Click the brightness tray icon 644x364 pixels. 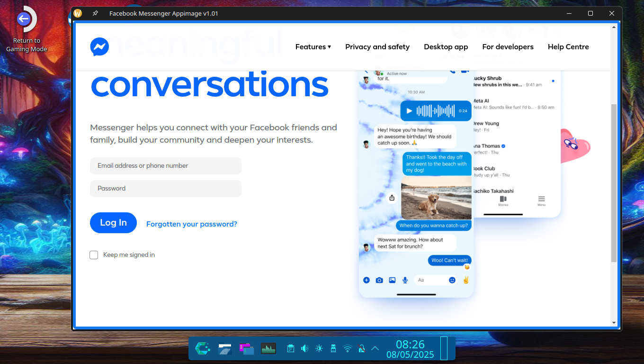pos(319,349)
